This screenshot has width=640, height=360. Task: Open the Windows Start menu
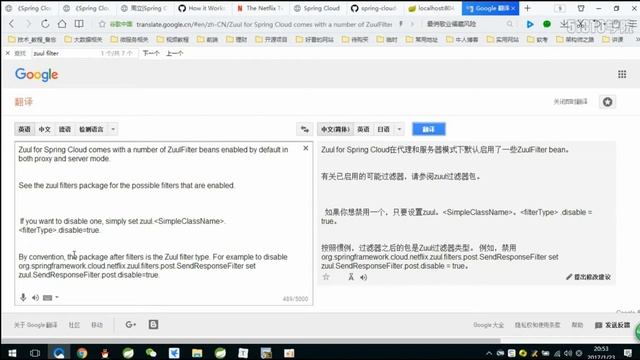[x=12, y=353]
